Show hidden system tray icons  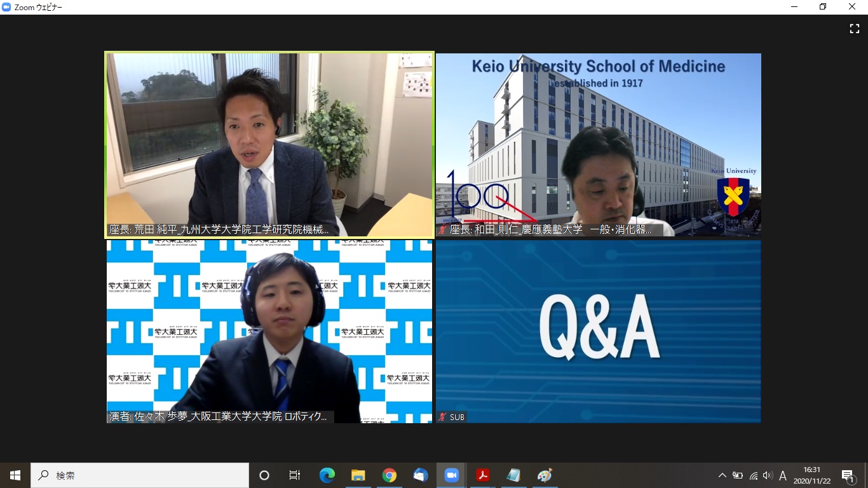pos(722,475)
